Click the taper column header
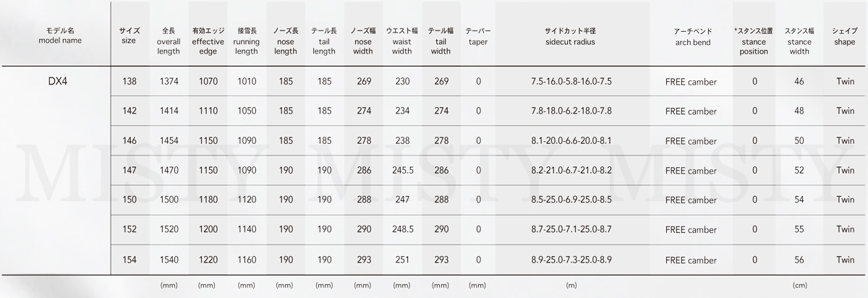Image resolution: width=868 pixels, height=298 pixels. pos(478,37)
